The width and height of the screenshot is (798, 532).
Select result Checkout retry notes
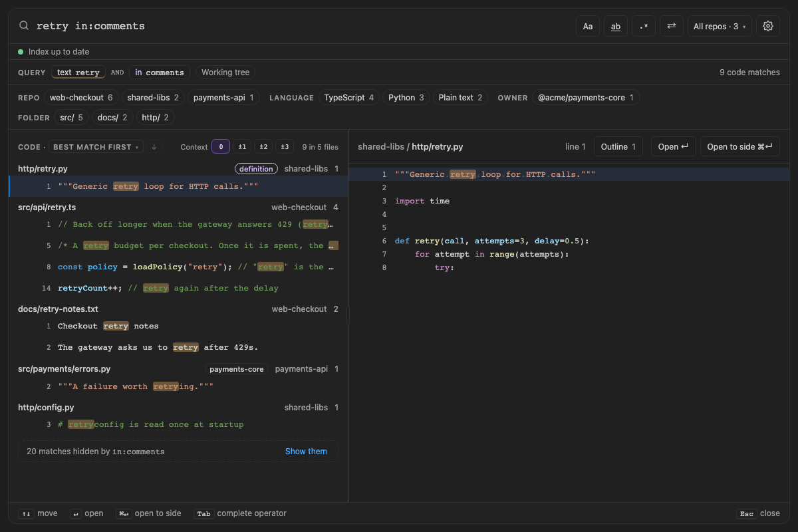coord(178,326)
